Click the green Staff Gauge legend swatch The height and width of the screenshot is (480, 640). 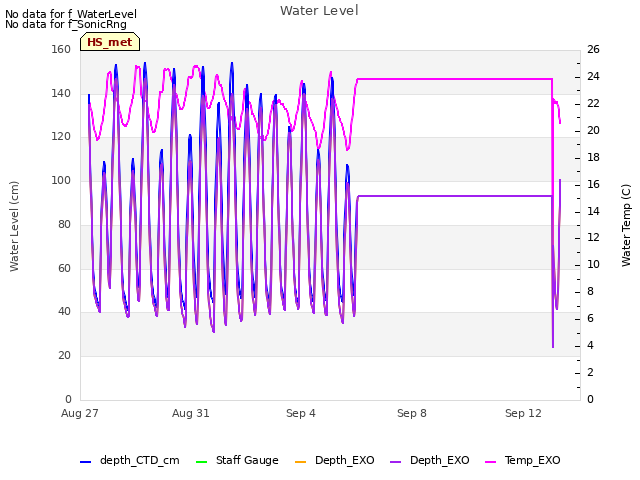click(202, 461)
